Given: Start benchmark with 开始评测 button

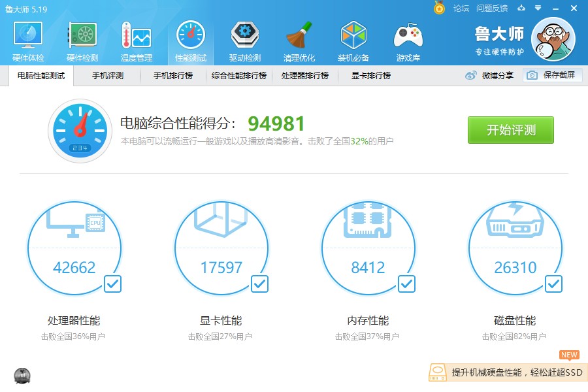Looking at the screenshot, I should tap(510, 129).
